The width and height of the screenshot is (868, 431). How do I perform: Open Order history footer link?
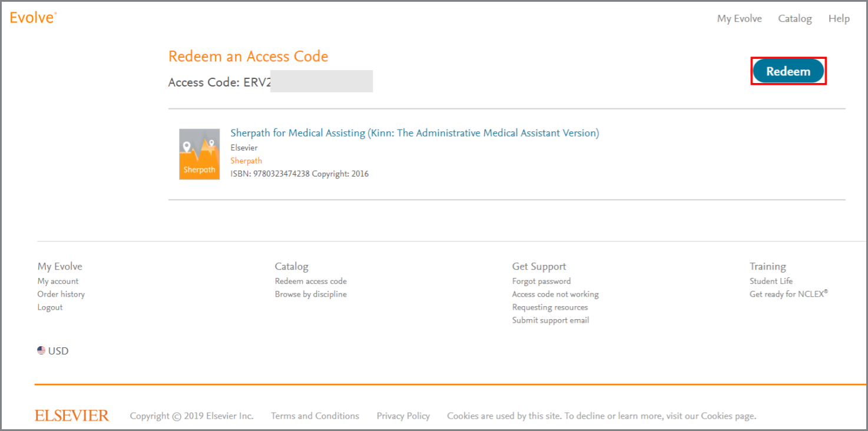[x=61, y=294]
